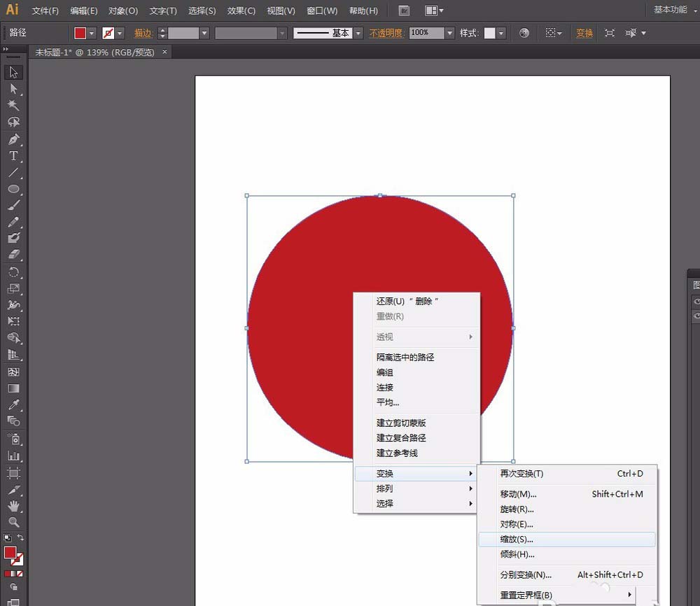Open the 基本 brush definition dropdown

coord(358,33)
